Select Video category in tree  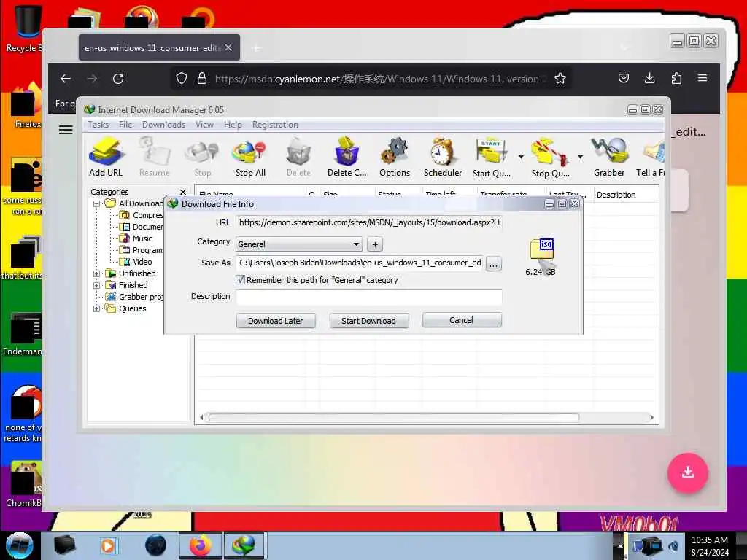point(142,262)
